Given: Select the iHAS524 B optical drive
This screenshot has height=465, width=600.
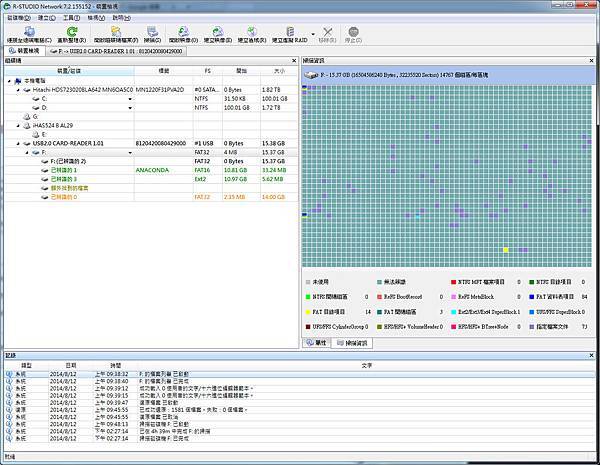Looking at the screenshot, I should click(52, 125).
